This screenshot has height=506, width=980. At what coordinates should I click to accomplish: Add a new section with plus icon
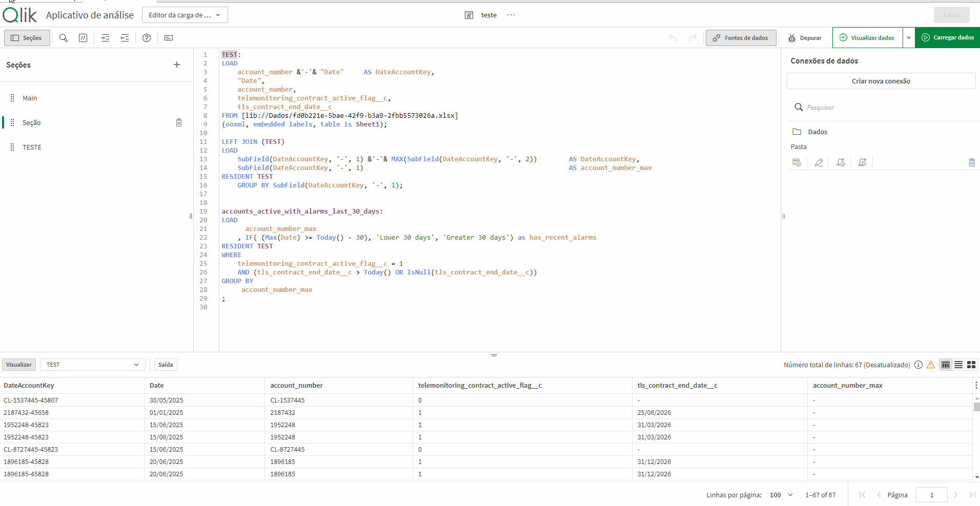point(177,65)
